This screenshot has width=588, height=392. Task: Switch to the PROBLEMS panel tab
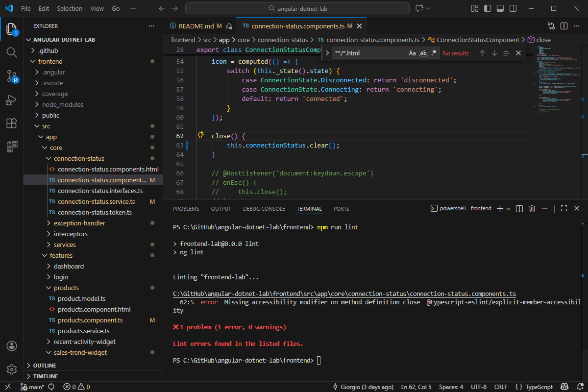click(x=186, y=209)
